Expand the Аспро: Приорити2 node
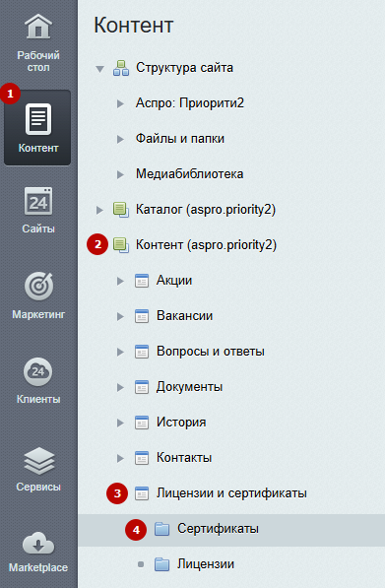385x588 pixels. click(x=120, y=103)
